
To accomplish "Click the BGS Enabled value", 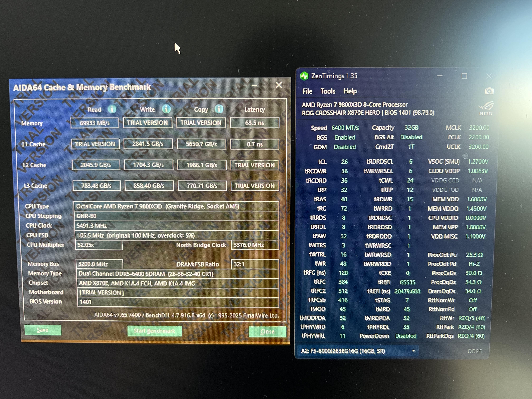I will 345,137.
